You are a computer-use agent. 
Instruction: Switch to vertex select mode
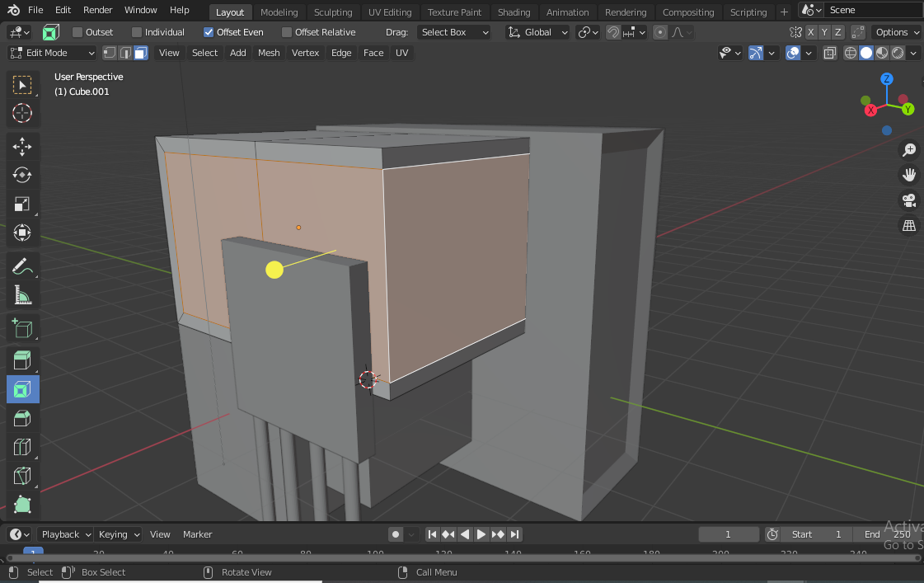[x=110, y=53]
